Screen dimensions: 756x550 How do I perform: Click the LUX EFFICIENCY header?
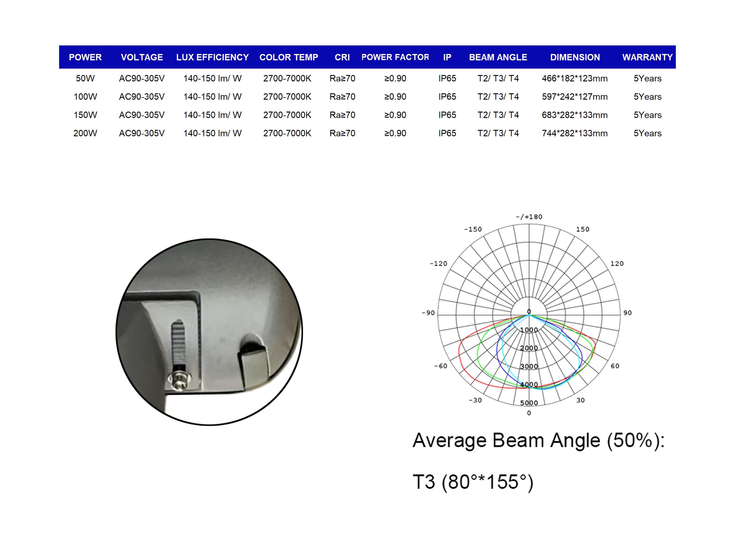point(212,57)
